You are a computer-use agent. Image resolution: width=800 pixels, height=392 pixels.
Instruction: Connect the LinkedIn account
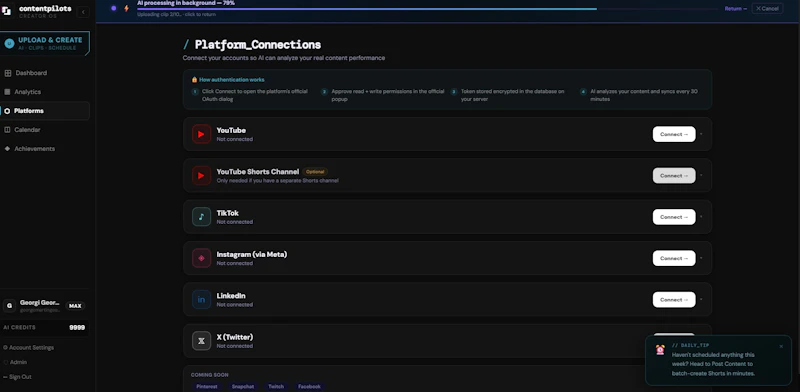tap(674, 300)
